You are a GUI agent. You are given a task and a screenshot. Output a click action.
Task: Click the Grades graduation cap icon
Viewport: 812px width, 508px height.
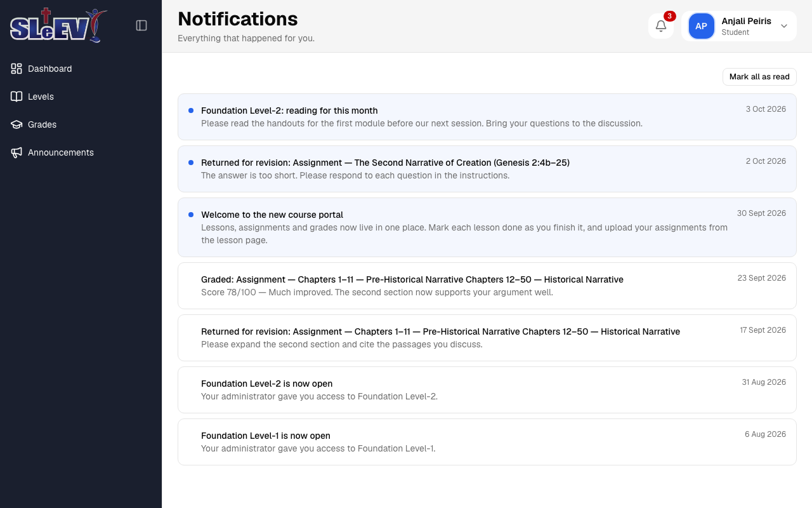16,124
